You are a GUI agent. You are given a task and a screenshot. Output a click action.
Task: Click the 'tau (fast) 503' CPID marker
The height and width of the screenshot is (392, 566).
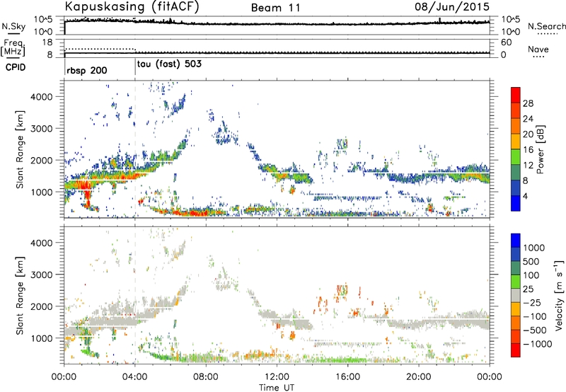[x=169, y=64]
